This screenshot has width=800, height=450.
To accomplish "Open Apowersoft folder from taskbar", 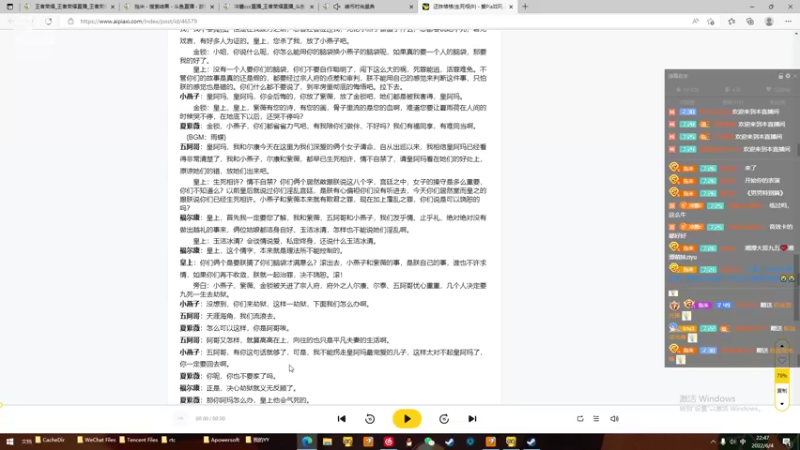I will coord(221,440).
